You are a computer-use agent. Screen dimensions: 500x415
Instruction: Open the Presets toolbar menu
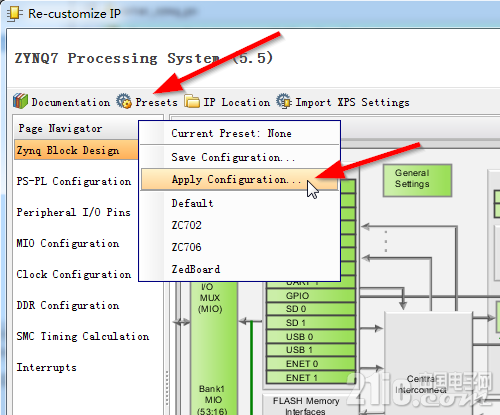click(x=156, y=102)
